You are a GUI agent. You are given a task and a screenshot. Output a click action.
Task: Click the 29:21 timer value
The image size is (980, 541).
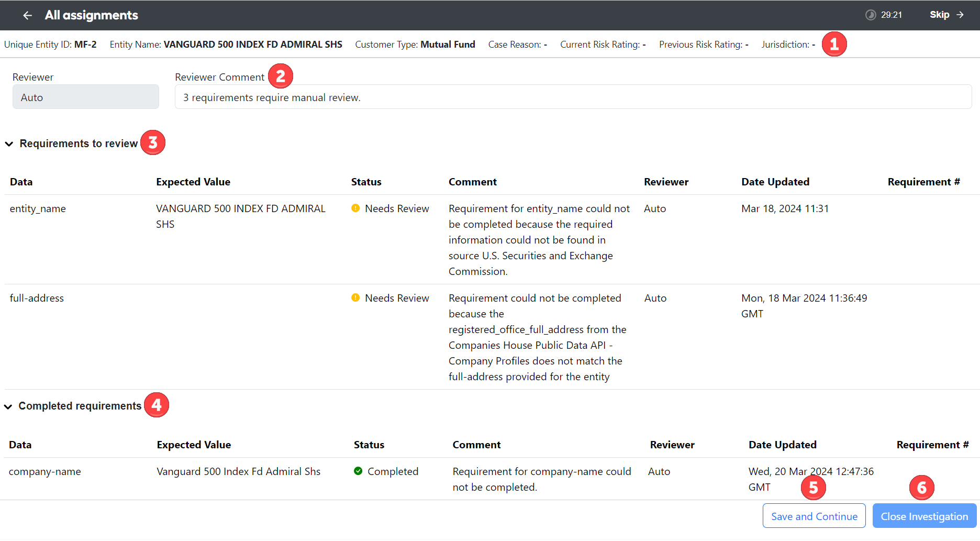point(892,15)
